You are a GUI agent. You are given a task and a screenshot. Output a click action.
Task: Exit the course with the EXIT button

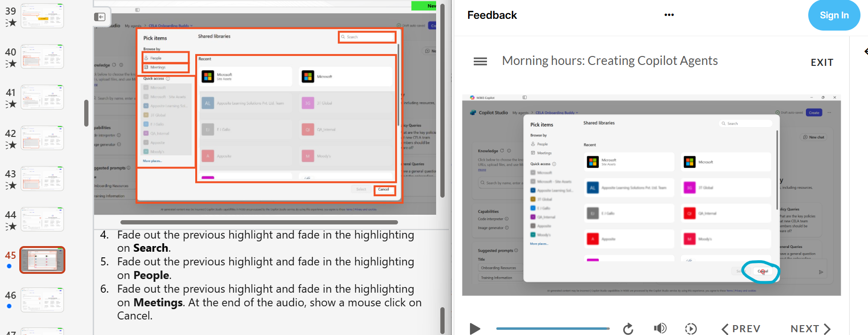(822, 62)
